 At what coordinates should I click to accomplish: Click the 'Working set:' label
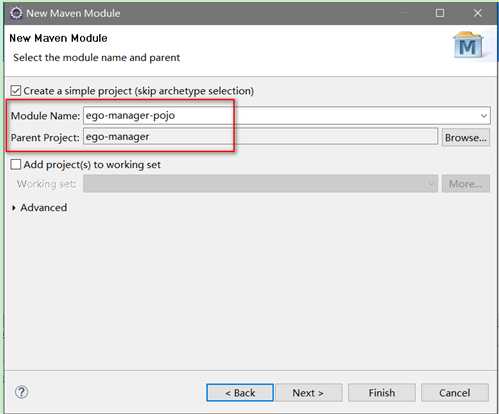(x=46, y=184)
